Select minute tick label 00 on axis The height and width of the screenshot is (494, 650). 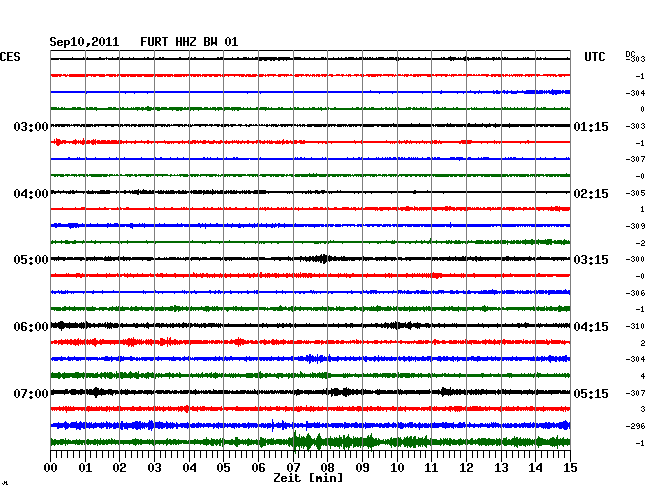(51, 467)
